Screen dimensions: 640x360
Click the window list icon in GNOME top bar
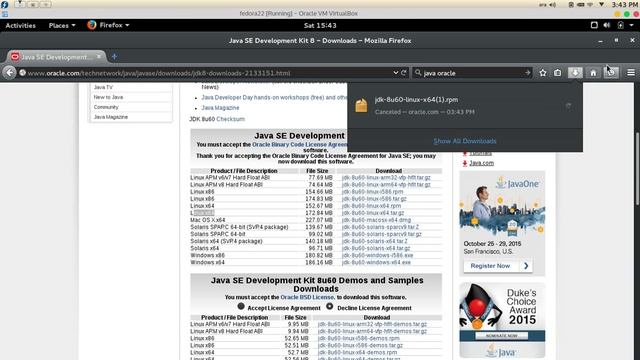594,25
